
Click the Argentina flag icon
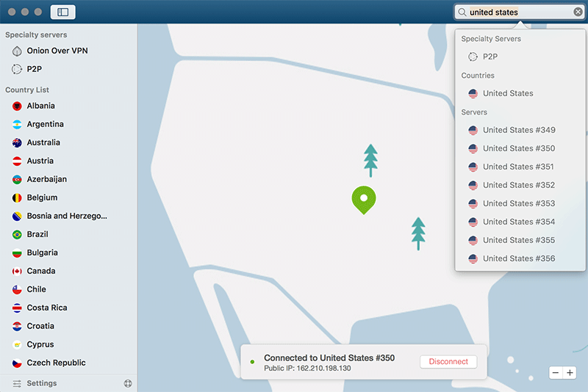click(17, 124)
